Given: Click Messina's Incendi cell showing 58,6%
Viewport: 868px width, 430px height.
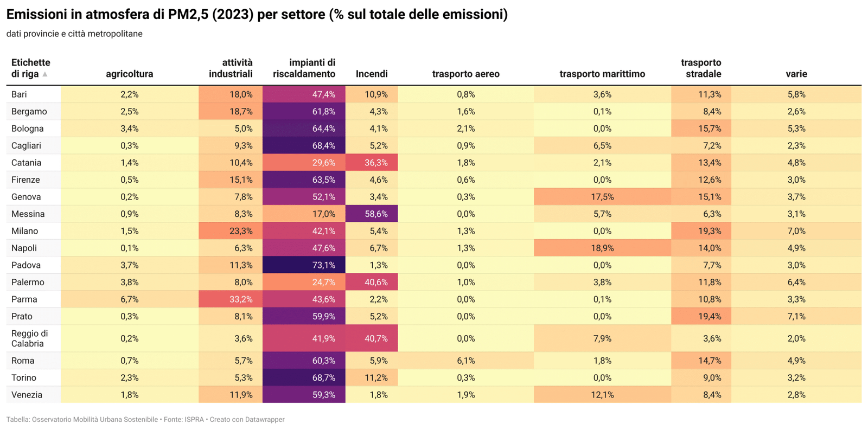Looking at the screenshot, I should pyautogui.click(x=376, y=214).
